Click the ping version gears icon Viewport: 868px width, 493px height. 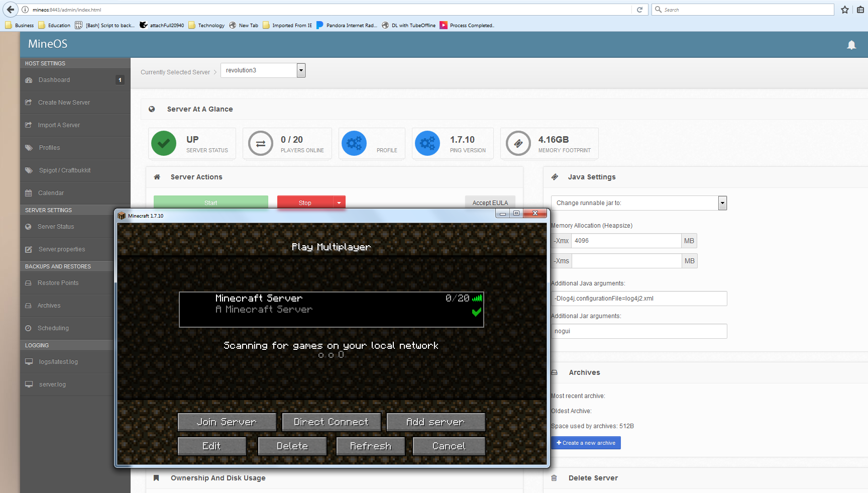pos(427,144)
